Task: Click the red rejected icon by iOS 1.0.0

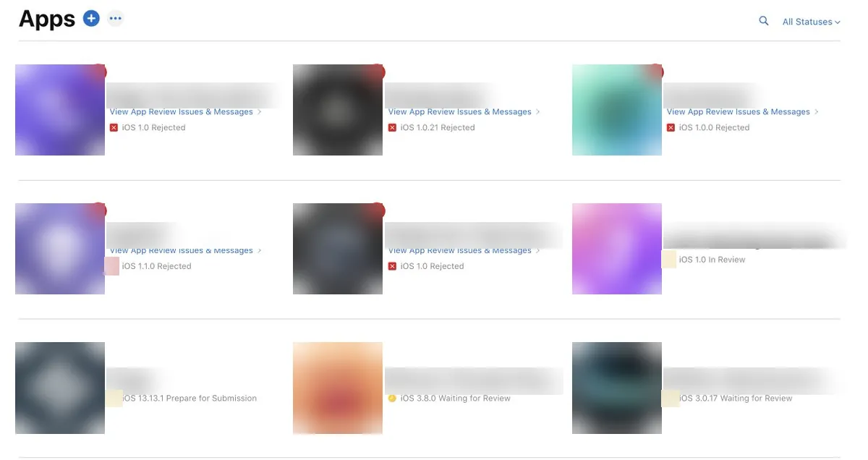Action: point(671,128)
